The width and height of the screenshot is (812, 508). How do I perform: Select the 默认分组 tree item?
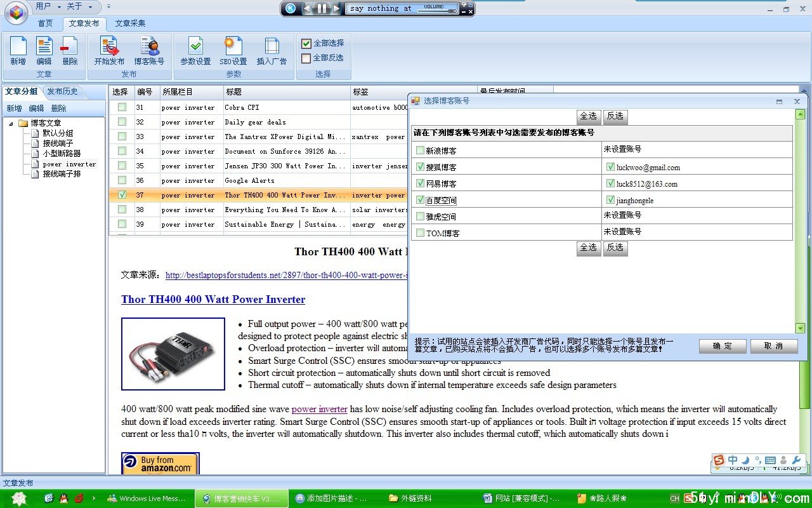58,133
